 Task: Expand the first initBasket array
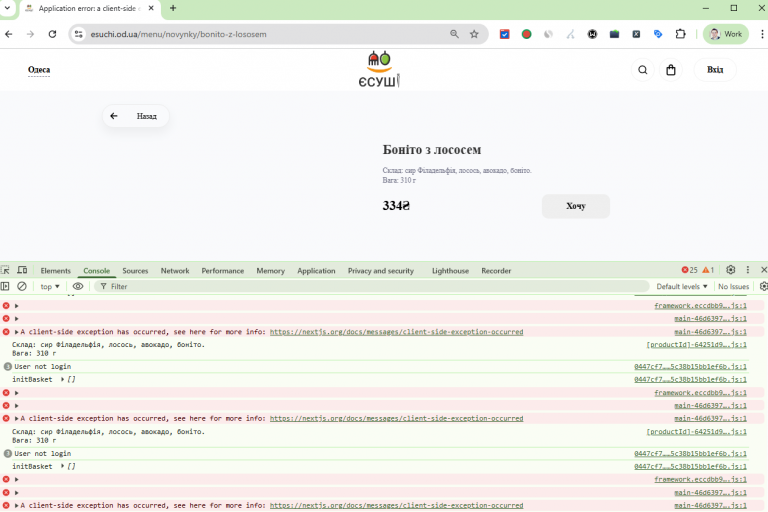63,380
